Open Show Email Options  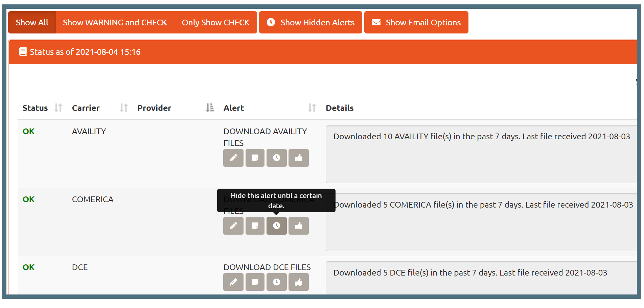416,22
